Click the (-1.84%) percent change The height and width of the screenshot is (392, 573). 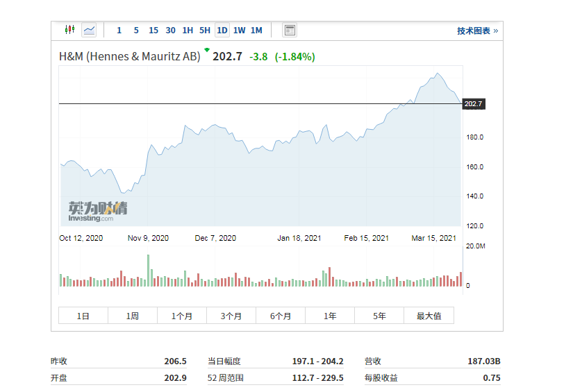295,57
